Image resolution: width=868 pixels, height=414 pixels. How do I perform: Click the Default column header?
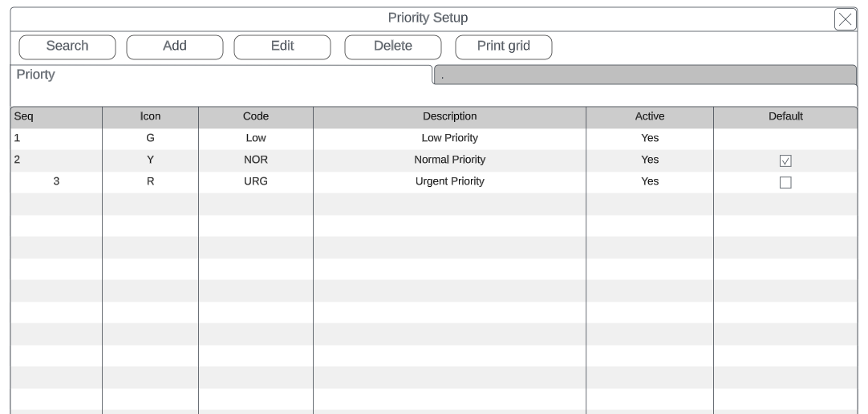(x=785, y=116)
